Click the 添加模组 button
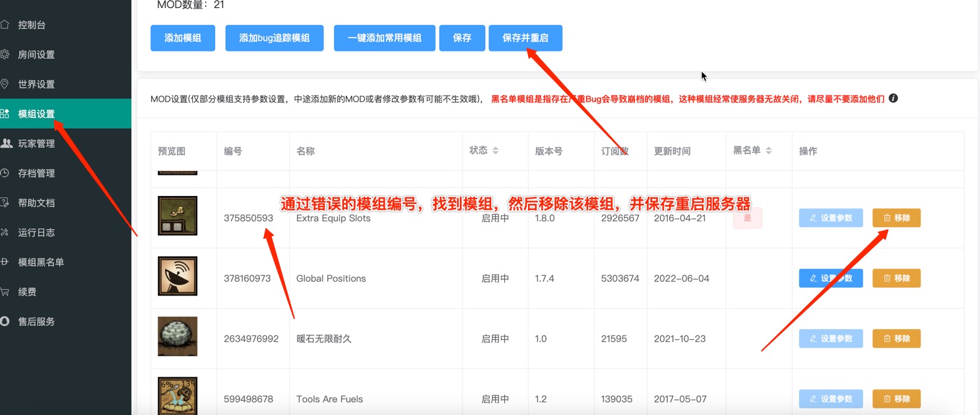Viewport: 980px width, 415px height. click(x=183, y=38)
